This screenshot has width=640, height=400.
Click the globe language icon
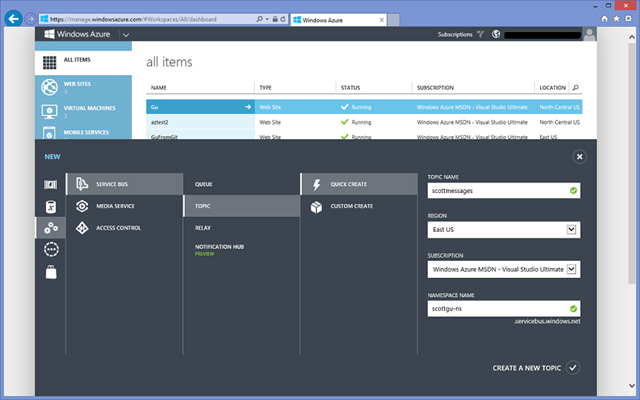(496, 34)
